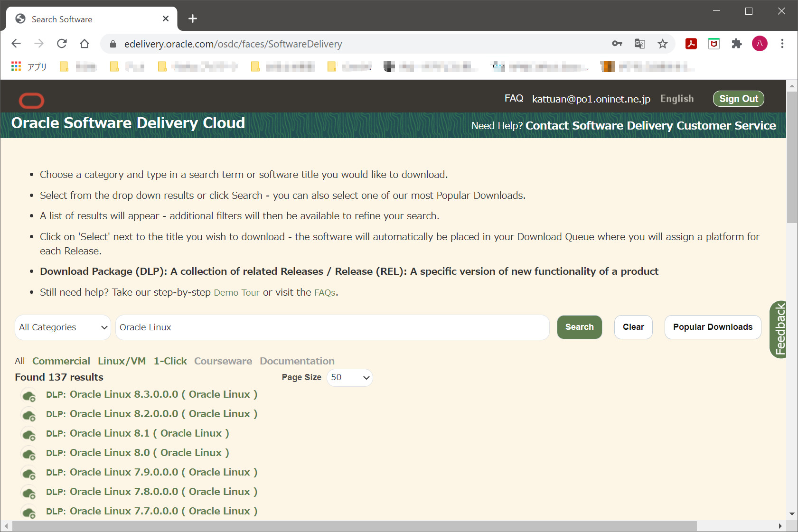Viewport: 798px width, 532px height.
Task: Click cloud icon beside Oracle Linux 8.0
Action: click(29, 454)
